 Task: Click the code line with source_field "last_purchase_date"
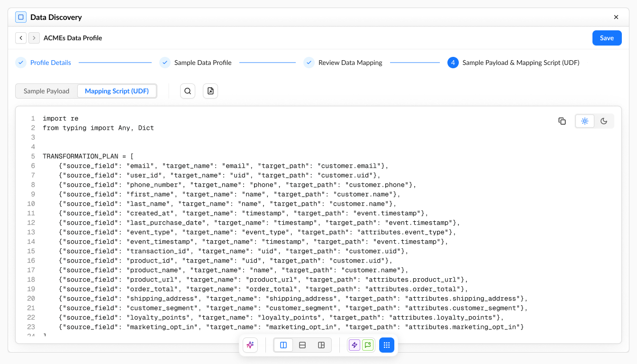pos(260,223)
